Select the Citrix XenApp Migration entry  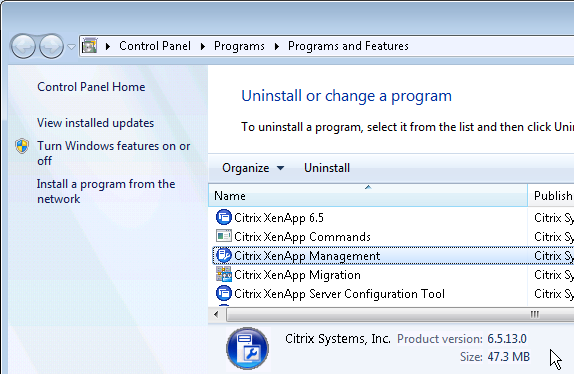(x=297, y=275)
